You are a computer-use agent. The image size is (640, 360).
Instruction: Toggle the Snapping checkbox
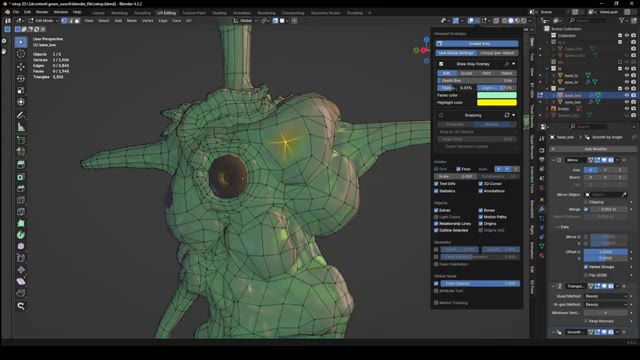441,115
